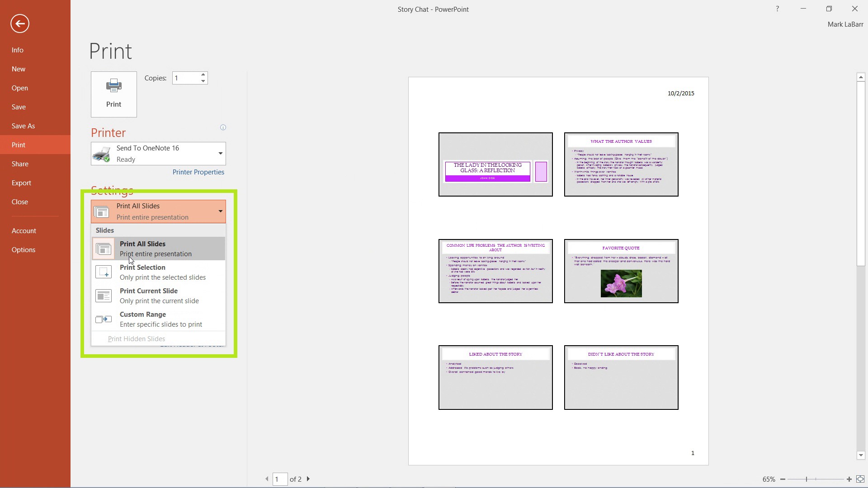The image size is (868, 488).
Task: Click the New tab in sidebar
Action: [x=19, y=69]
